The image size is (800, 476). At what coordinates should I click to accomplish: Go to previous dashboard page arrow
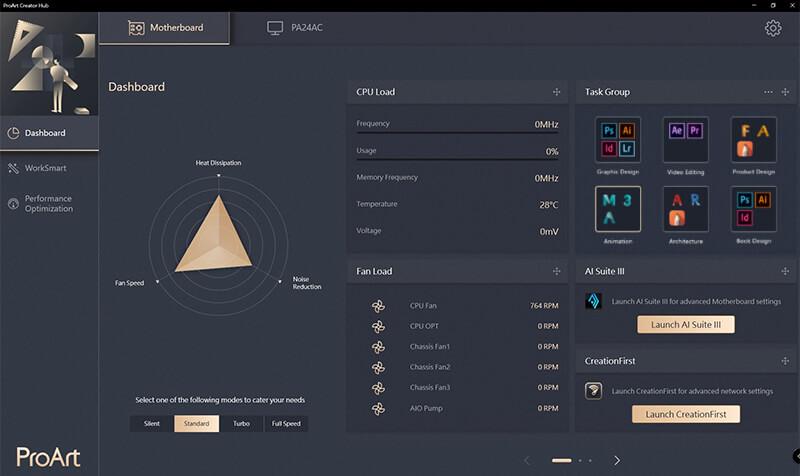click(528, 460)
